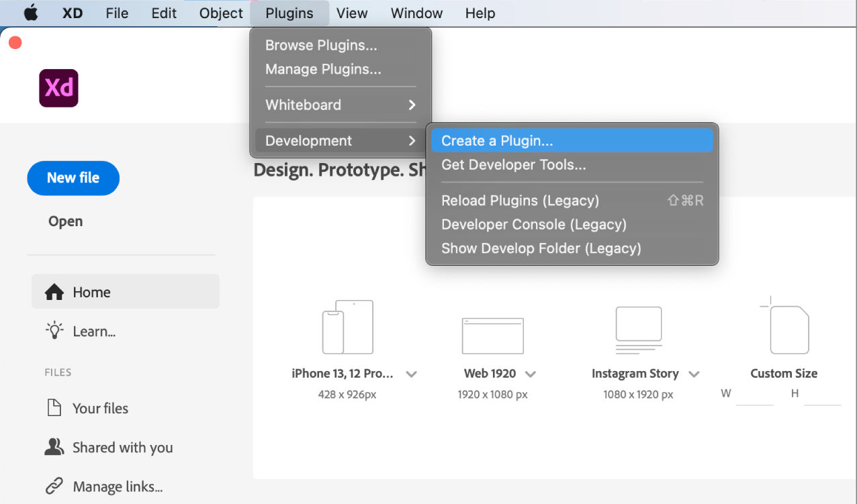Click the Shared with you people icon

[54, 447]
